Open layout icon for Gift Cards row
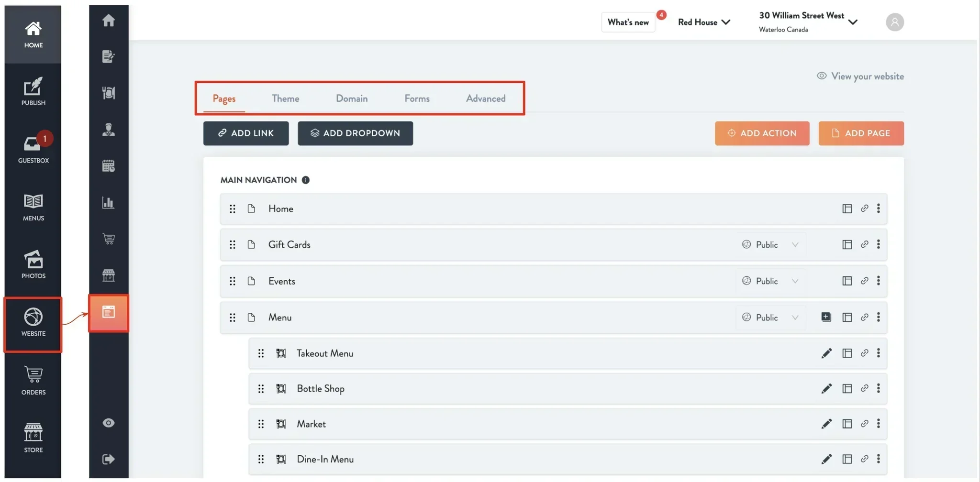980x482 pixels. [x=847, y=244]
